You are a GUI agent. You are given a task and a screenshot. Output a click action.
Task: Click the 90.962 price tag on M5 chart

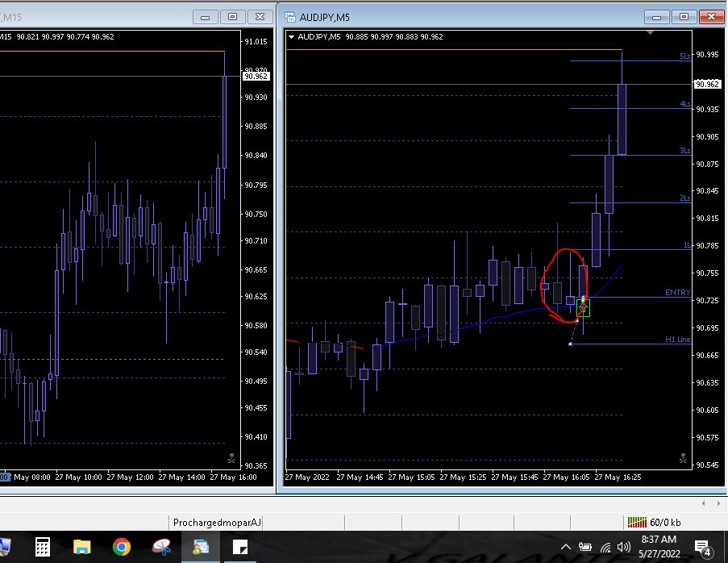[707, 84]
